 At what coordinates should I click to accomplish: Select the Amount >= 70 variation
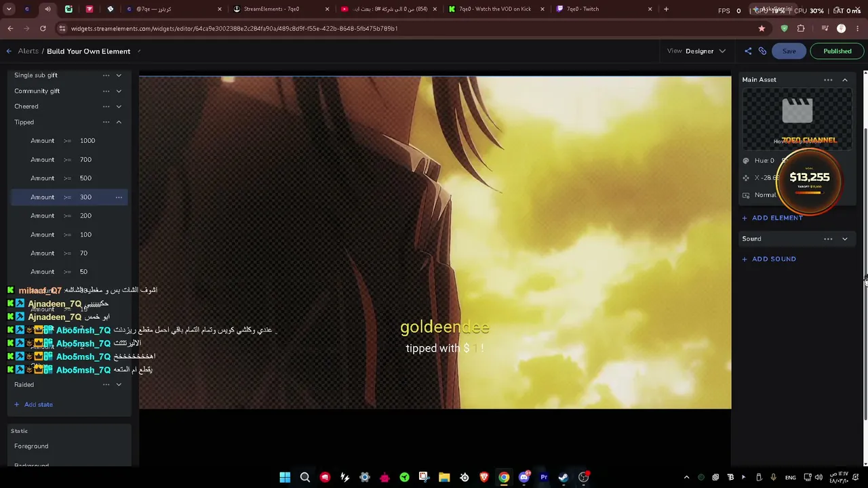(x=69, y=253)
